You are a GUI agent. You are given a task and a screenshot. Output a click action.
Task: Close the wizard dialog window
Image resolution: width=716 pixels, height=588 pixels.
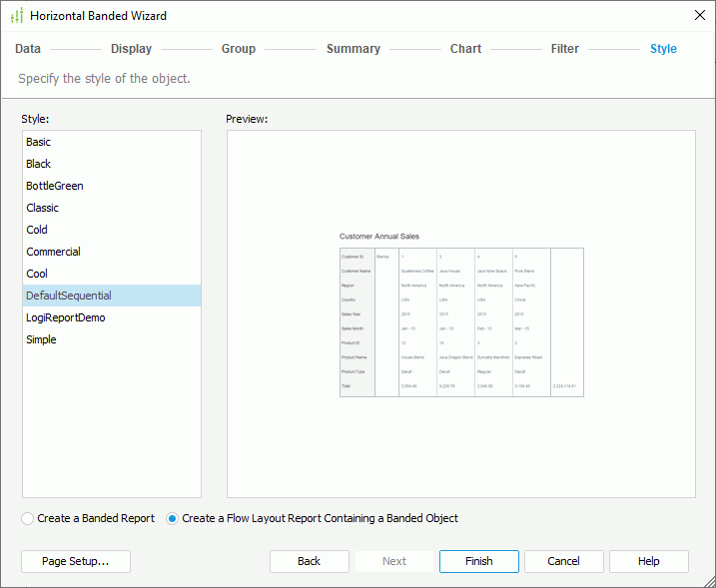tap(699, 15)
